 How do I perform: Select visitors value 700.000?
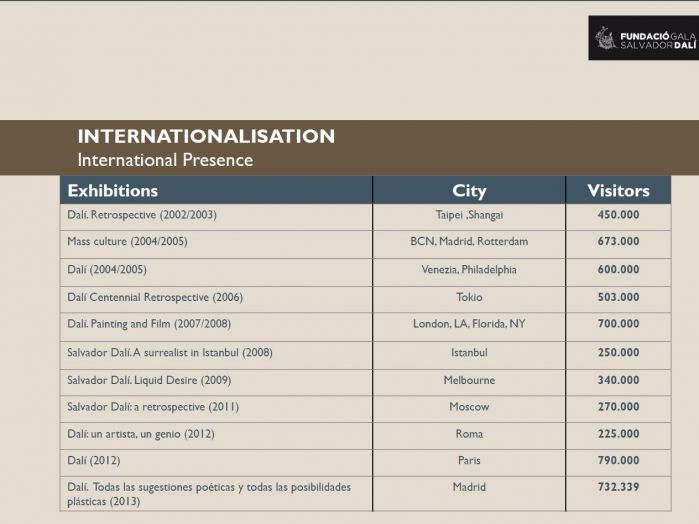tap(618, 324)
